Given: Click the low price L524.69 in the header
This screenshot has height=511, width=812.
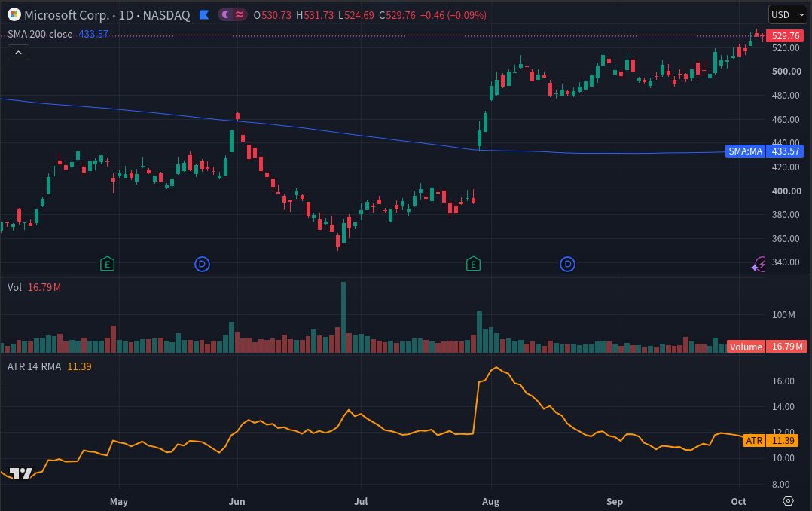Looking at the screenshot, I should click(356, 15).
